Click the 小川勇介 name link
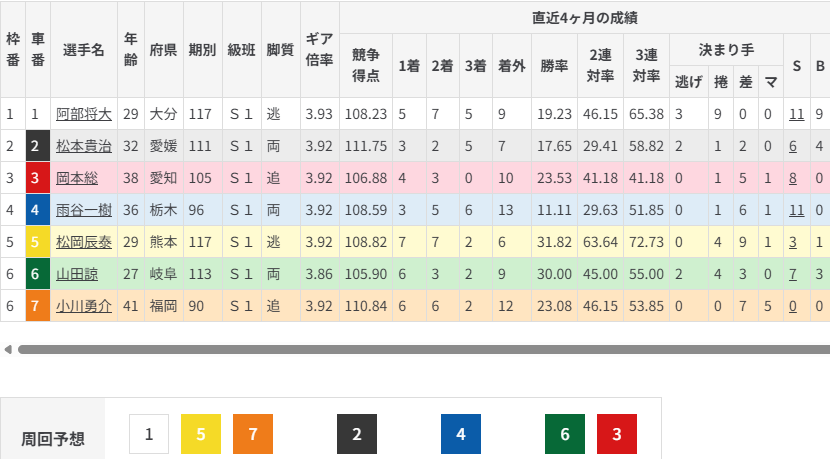The height and width of the screenshot is (459, 830). [83, 306]
